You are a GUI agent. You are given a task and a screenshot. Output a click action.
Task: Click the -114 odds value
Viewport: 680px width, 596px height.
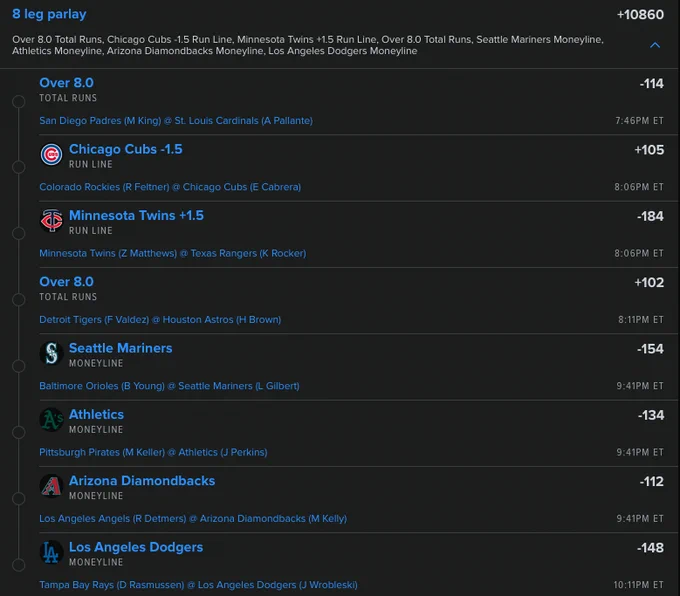(651, 84)
